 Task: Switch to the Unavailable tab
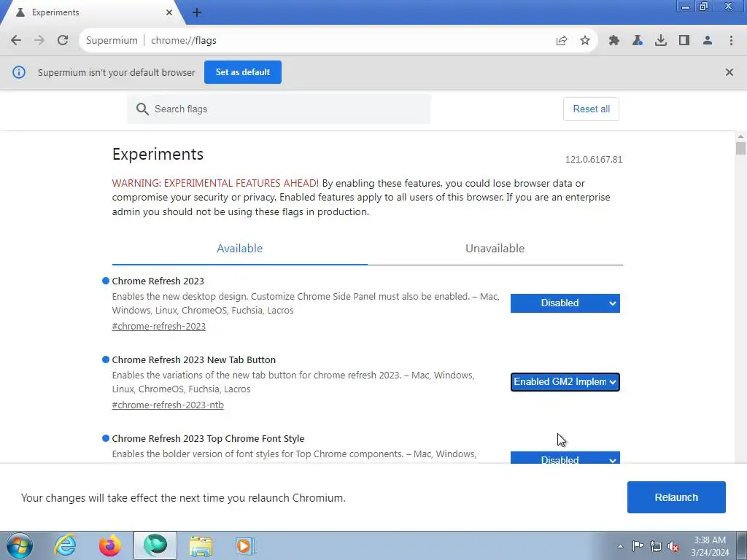495,249
